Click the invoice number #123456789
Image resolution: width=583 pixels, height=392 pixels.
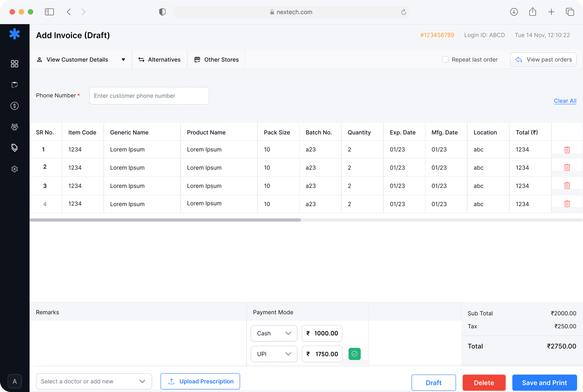437,35
